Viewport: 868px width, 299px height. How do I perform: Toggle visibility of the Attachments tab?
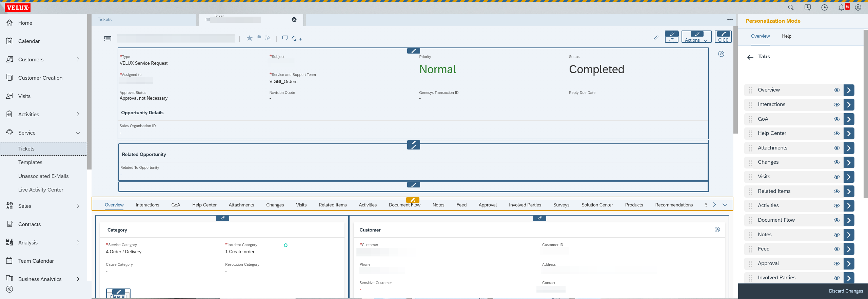pyautogui.click(x=837, y=148)
